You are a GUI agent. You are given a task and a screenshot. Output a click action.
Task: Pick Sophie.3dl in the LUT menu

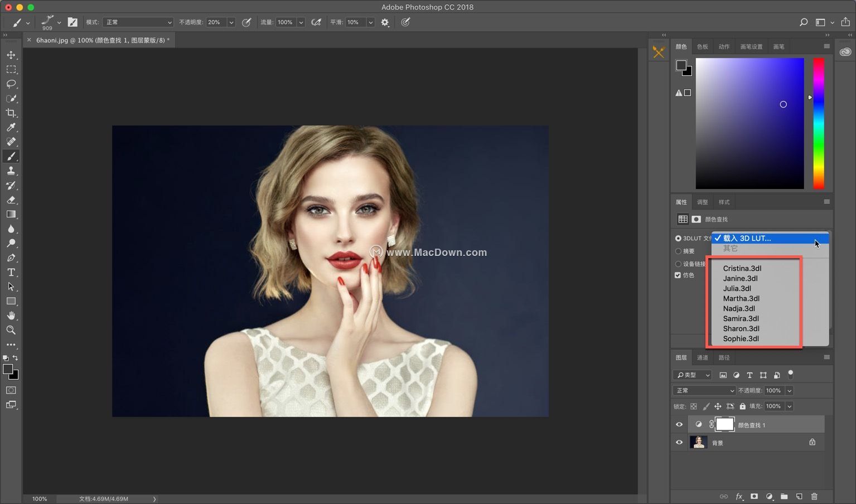(x=741, y=339)
